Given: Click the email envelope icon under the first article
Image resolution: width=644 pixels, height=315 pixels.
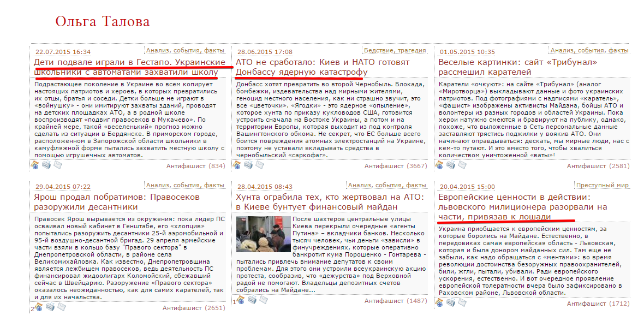Looking at the screenshot, I should tap(57, 165).
